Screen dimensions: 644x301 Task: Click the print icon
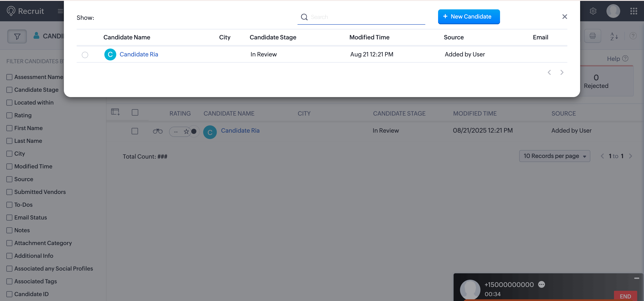(592, 36)
